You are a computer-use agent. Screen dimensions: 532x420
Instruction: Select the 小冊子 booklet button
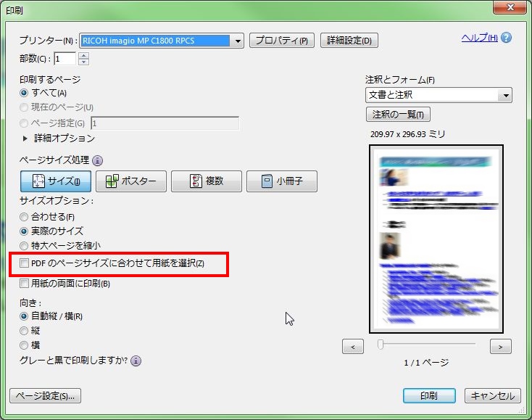point(281,181)
